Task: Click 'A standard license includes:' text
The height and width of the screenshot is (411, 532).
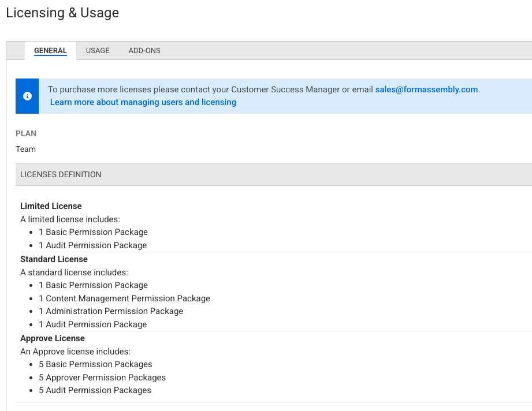Action: 74,272
